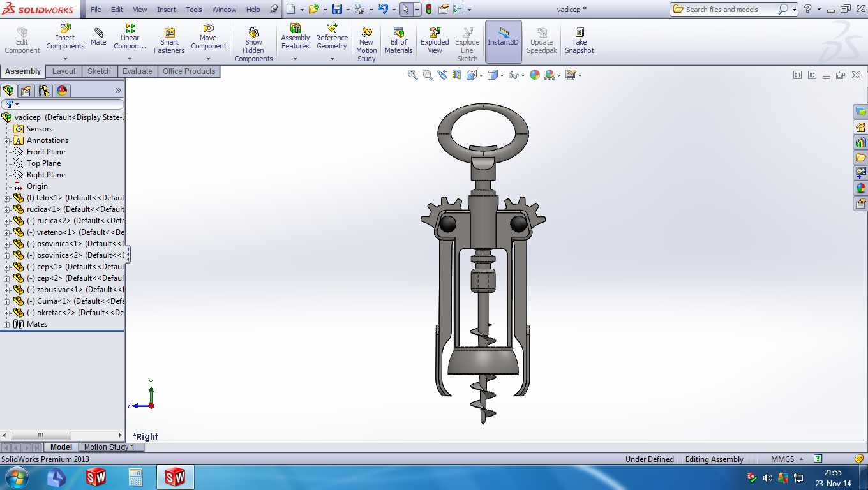Screen dimensions: 868x490
Task: Select the Mate tool
Action: point(98,37)
